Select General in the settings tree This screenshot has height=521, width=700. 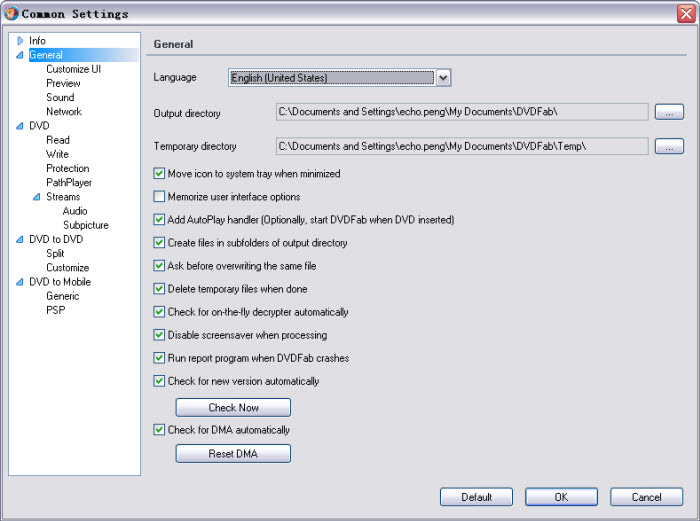tap(46, 55)
